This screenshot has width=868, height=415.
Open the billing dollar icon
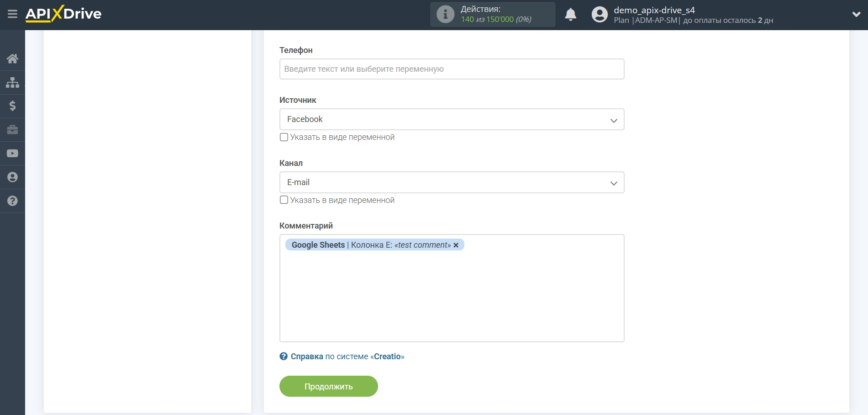(x=12, y=106)
